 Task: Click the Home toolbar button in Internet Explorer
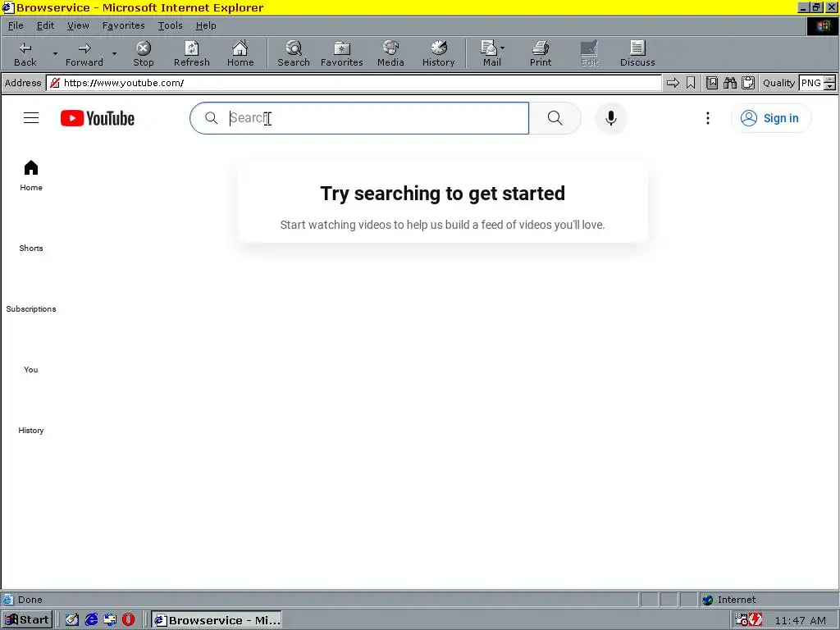click(x=240, y=54)
